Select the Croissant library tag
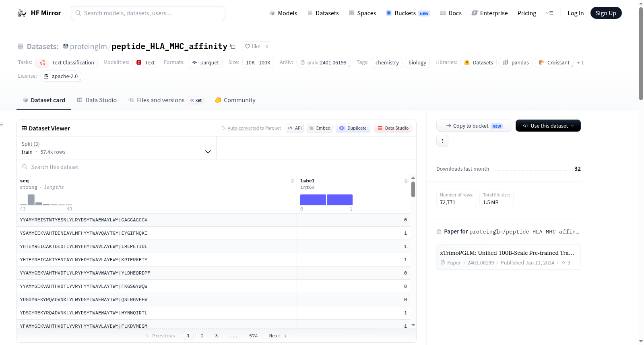Image resolution: width=644 pixels, height=345 pixels. click(x=554, y=63)
